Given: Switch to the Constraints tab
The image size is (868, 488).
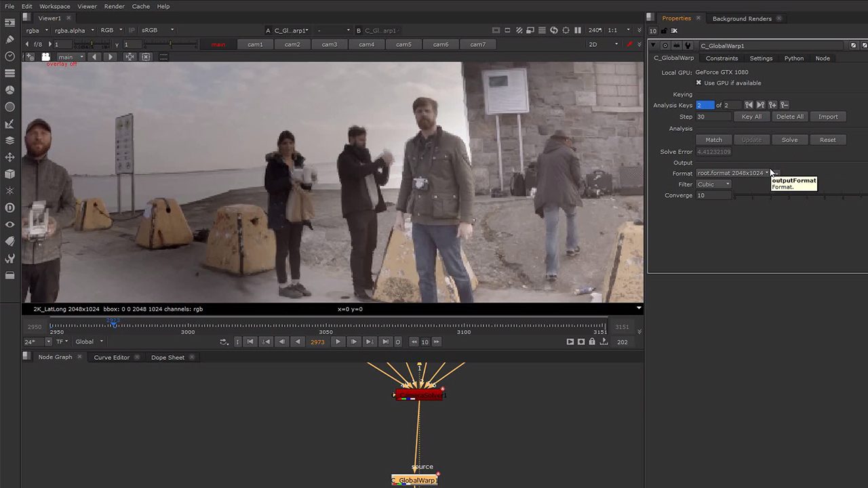Looking at the screenshot, I should (722, 58).
